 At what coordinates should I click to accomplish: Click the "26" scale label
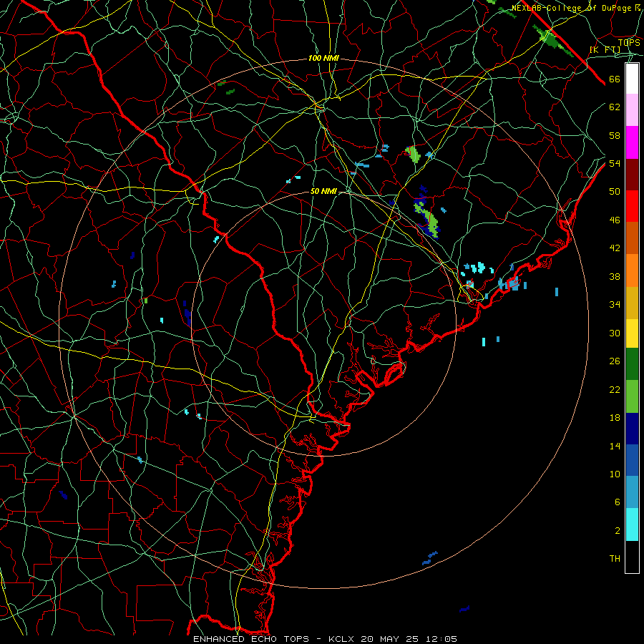615,361
